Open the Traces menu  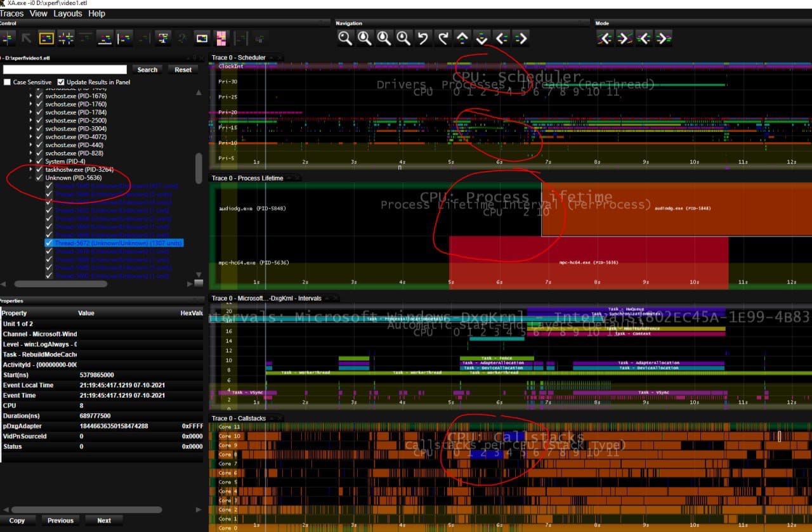click(x=11, y=13)
